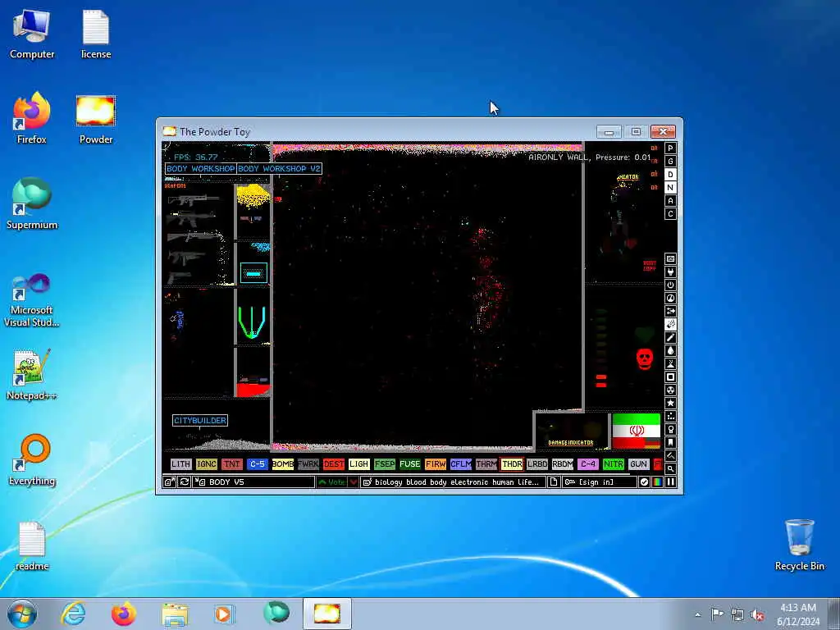Select the THDR thunder element

pyautogui.click(x=512, y=464)
